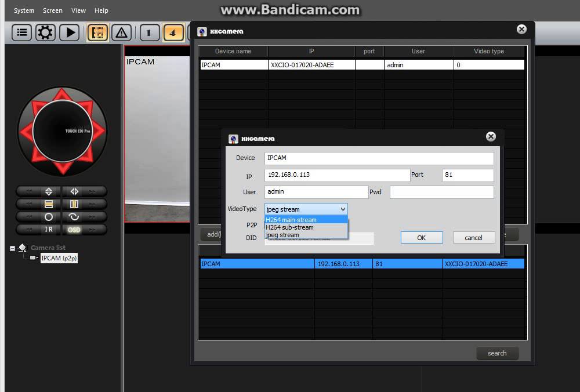Open the Screen menu

53,10
